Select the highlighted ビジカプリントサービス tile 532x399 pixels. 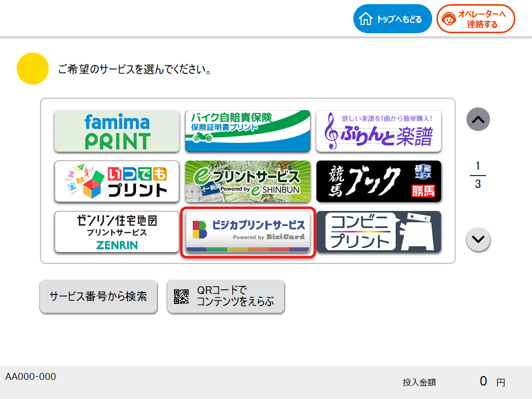(248, 232)
